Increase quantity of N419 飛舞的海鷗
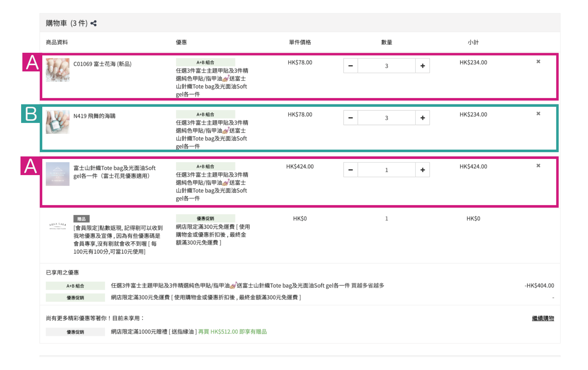Viewport: 588px width, 370px height. pos(422,118)
